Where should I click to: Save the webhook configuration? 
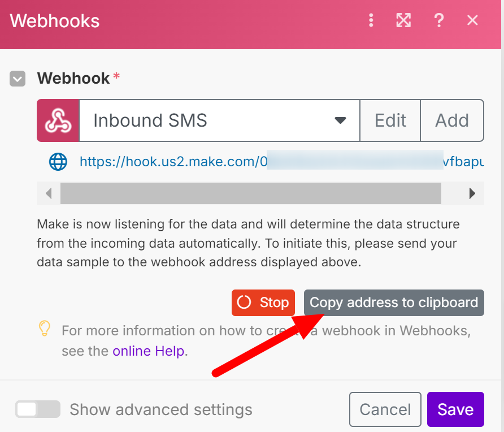pos(455,409)
